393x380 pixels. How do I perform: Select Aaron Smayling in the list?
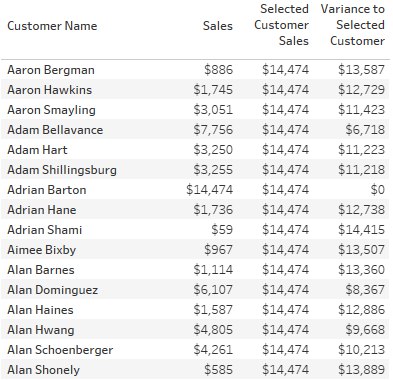pos(51,110)
